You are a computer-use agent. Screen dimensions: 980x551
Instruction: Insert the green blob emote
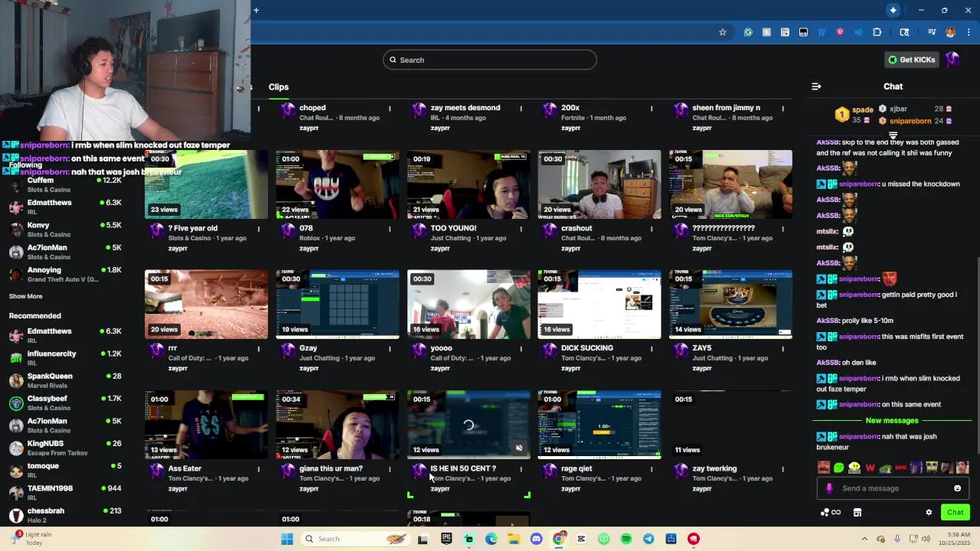click(839, 468)
